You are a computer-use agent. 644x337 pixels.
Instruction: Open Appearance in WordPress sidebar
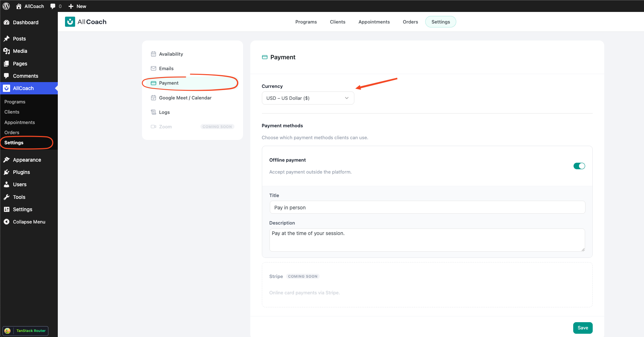tap(29, 160)
